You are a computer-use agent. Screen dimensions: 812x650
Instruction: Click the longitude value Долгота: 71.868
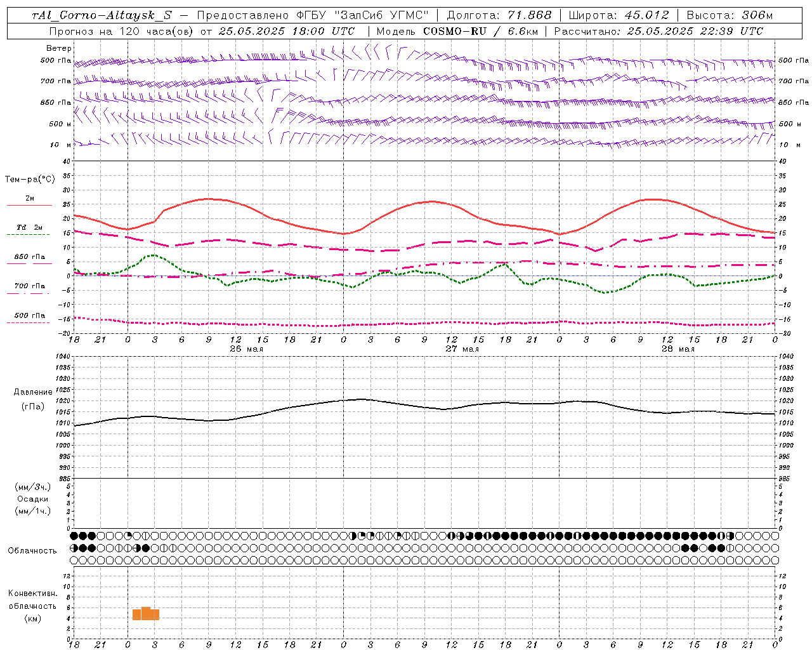point(499,15)
